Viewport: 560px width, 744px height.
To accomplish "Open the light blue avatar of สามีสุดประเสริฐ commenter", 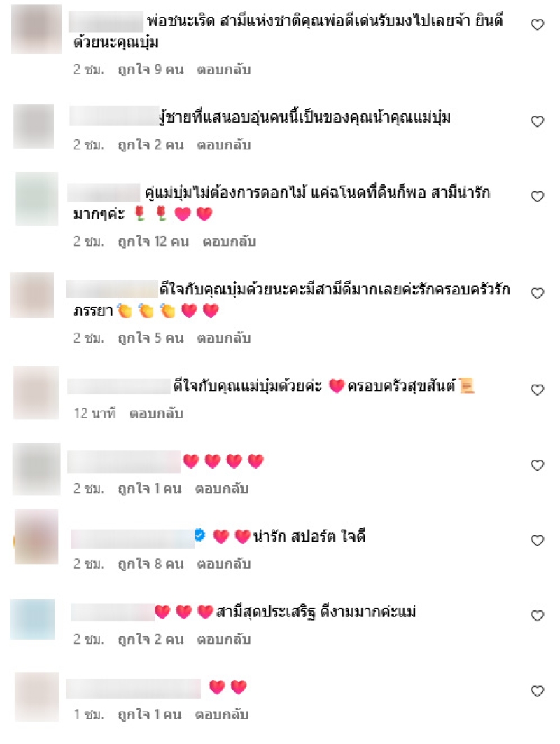I will click(x=33, y=619).
